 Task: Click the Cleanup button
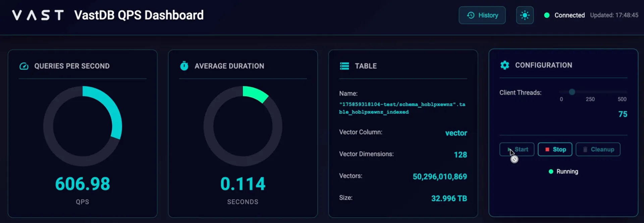click(x=598, y=149)
